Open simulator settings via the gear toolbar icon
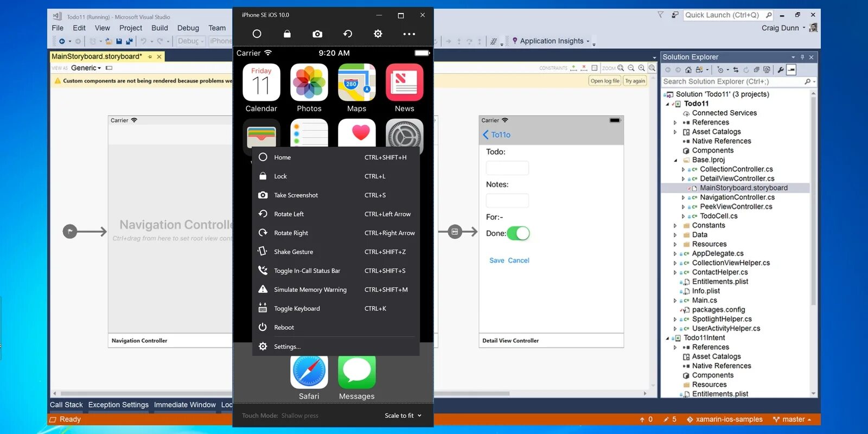This screenshot has height=434, width=868. point(378,34)
